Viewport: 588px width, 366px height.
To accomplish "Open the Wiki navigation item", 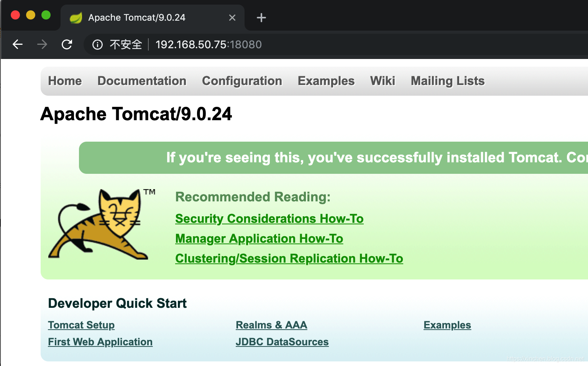I will [383, 81].
